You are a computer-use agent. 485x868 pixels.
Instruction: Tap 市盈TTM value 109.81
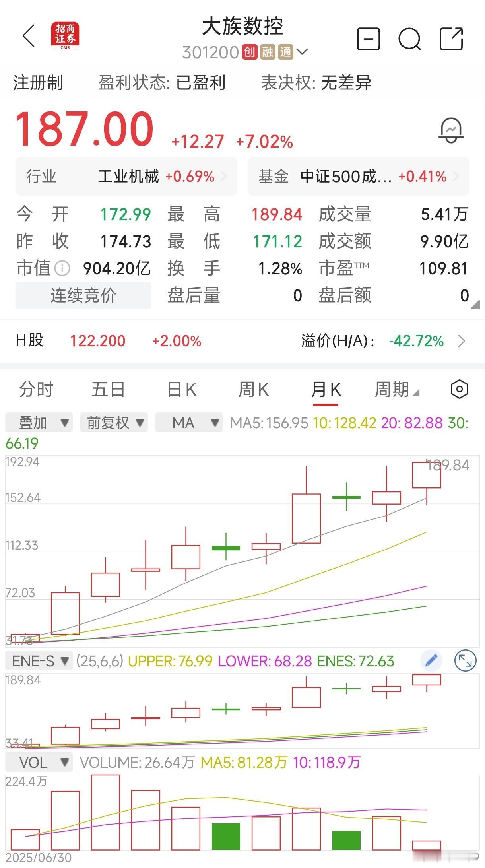click(444, 268)
